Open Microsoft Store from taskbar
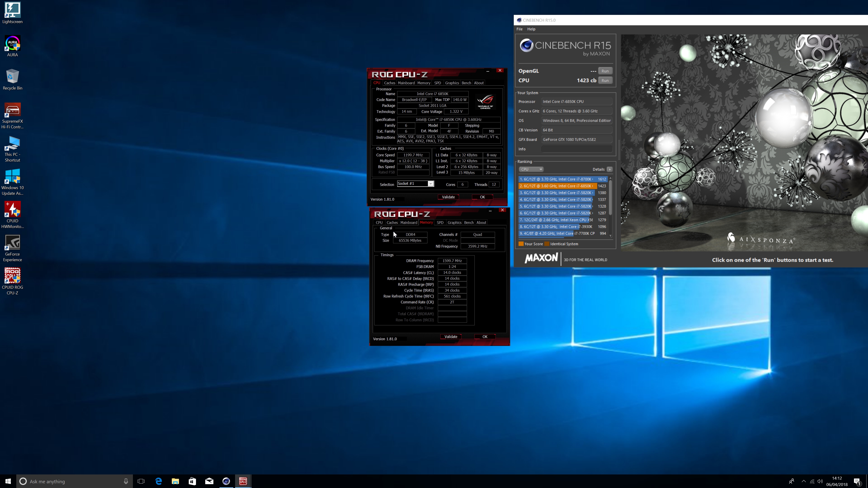The image size is (868, 488). (192, 481)
